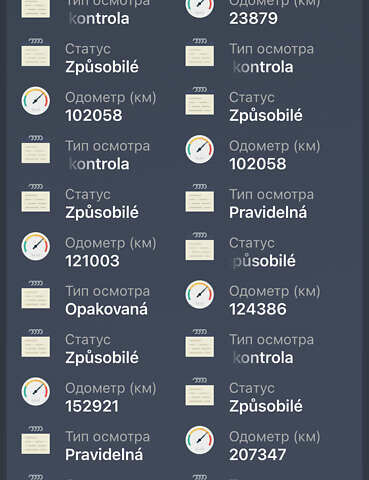
Task: Click the Тип осмотра label above Opakovaná
Action: (x=107, y=292)
